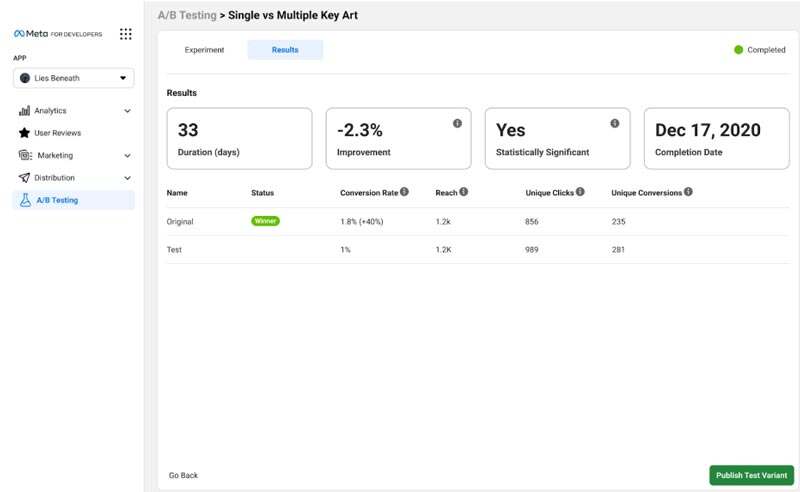Click info icon beside Conversion Rate header
The height and width of the screenshot is (492, 800).
[405, 192]
